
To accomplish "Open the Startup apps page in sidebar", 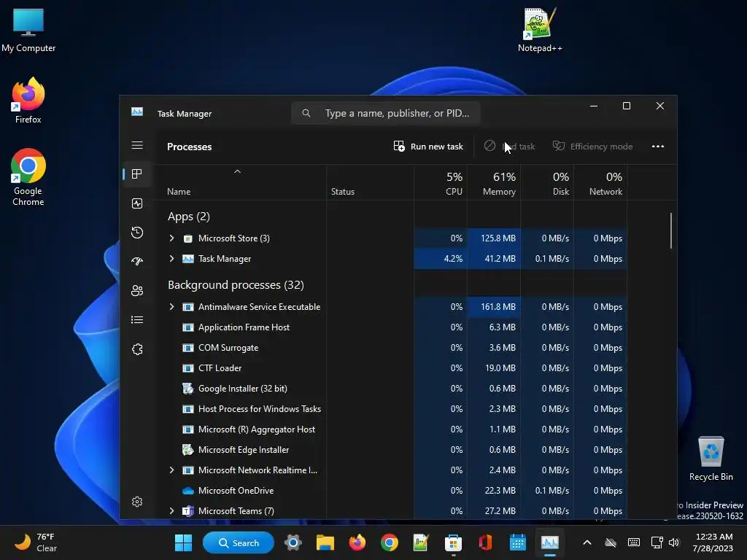I will tap(137, 262).
